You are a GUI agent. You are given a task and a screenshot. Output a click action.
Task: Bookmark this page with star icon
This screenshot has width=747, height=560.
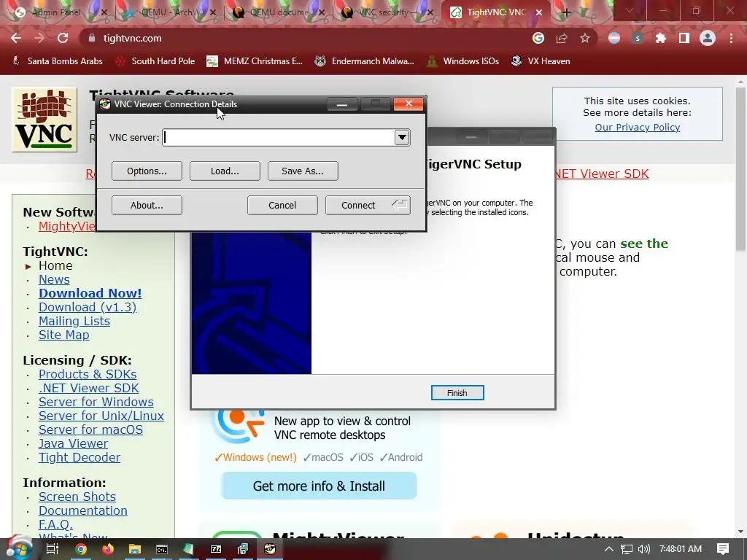[x=585, y=38]
